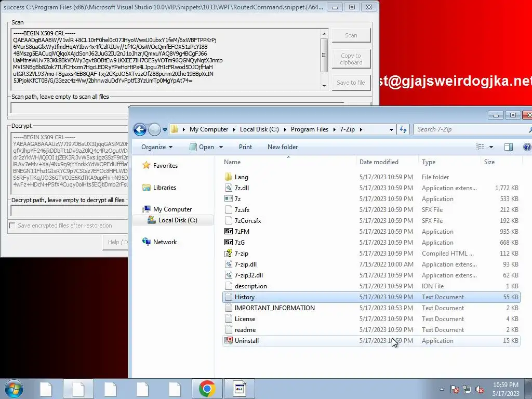Select the 7z.dll file icon
This screenshot has height=399, width=532.
[x=229, y=188]
